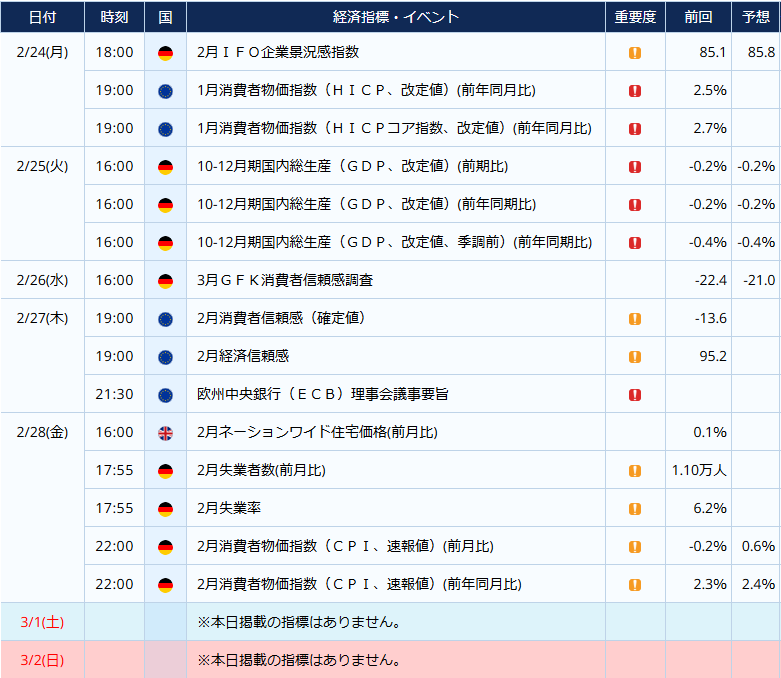Click forecast value 0.6%
Viewport: 781px width, 678px height.
click(x=758, y=546)
